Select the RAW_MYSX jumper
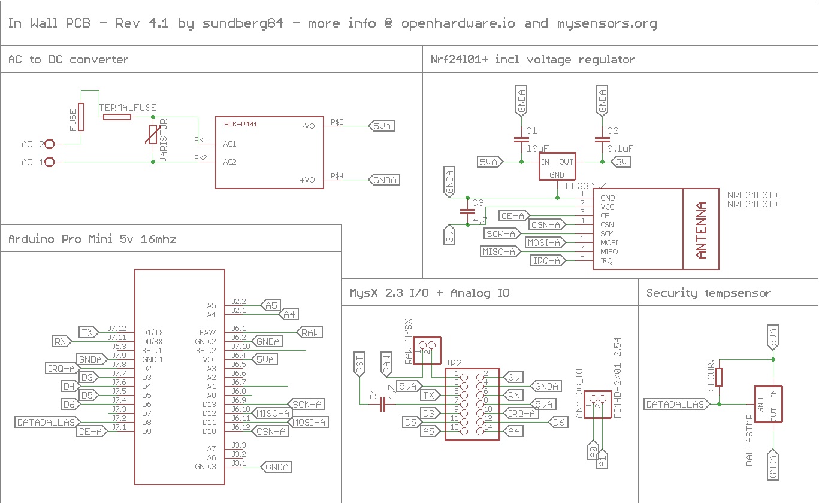 pos(427,347)
